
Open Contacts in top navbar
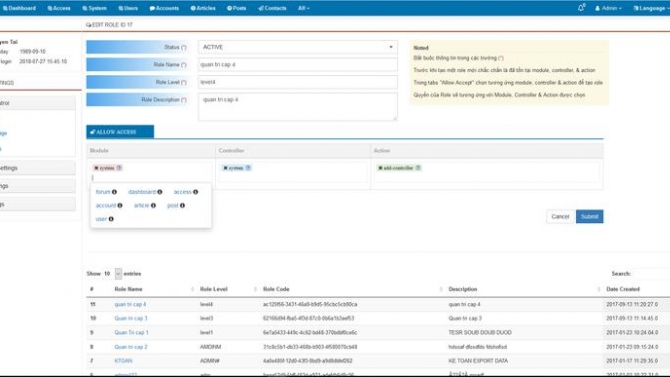click(x=272, y=8)
